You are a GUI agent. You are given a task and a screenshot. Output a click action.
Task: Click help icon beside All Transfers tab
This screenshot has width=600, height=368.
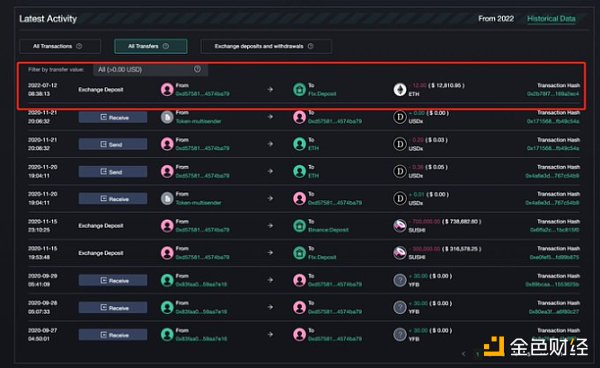pyautogui.click(x=166, y=46)
